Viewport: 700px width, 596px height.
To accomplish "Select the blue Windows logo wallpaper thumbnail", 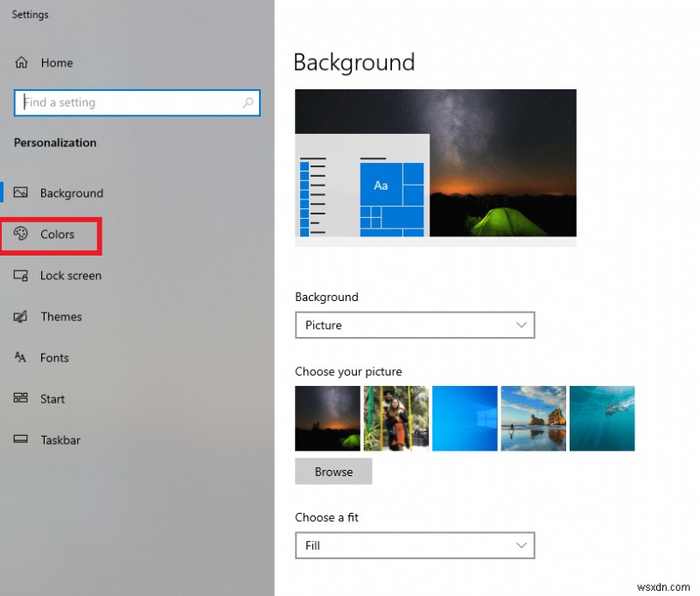I will click(465, 418).
